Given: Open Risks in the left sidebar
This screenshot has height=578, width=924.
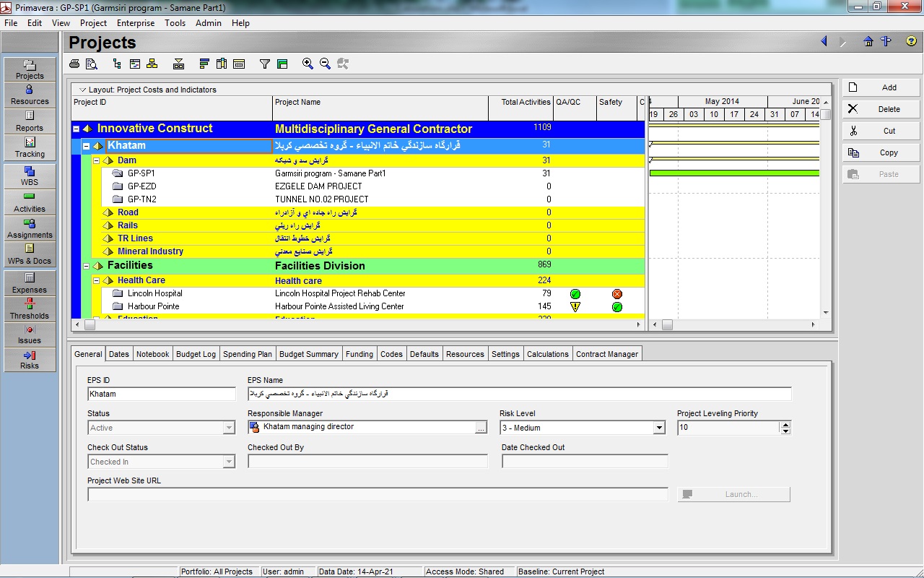Looking at the screenshot, I should tap(30, 359).
